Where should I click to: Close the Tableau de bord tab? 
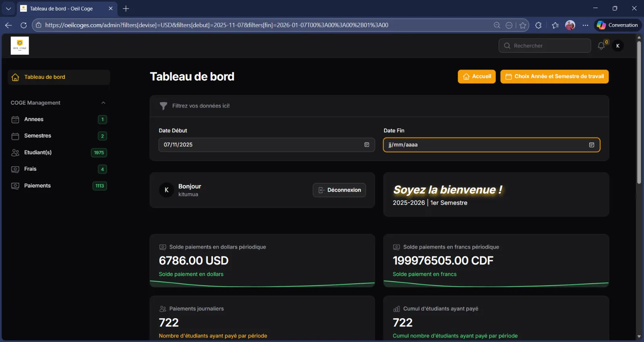111,8
